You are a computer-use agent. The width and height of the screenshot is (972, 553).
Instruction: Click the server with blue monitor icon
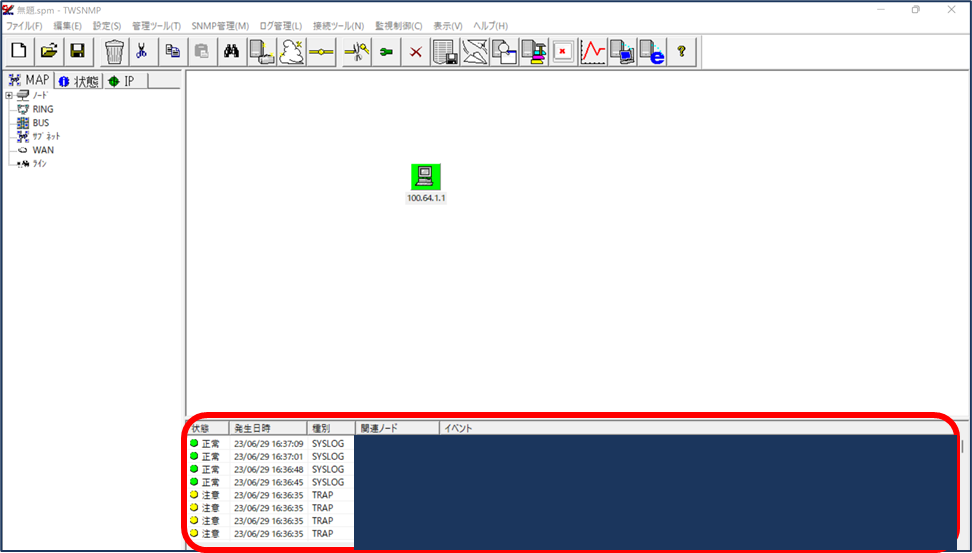point(622,51)
